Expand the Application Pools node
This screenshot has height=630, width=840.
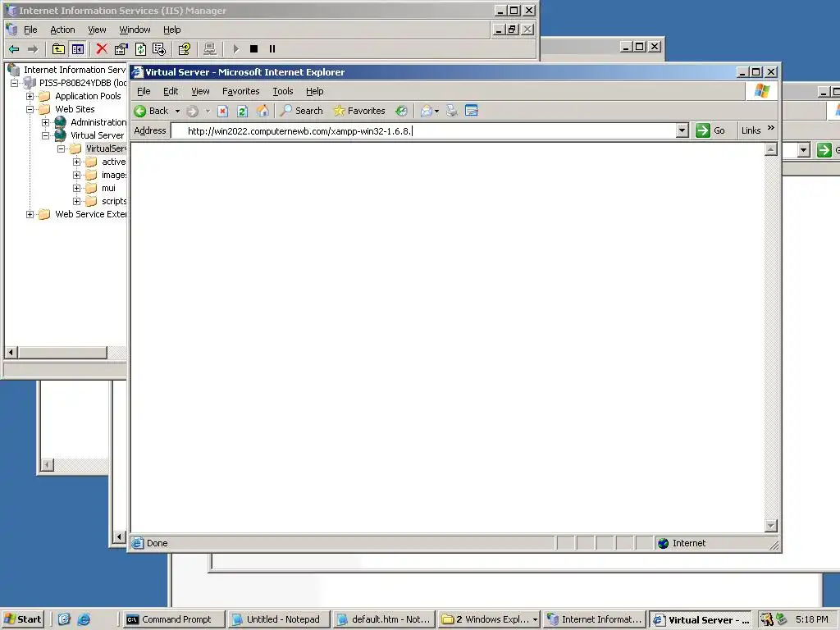(30, 97)
